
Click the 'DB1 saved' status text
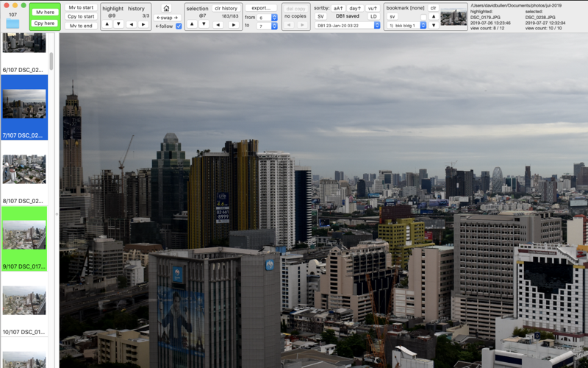(347, 16)
